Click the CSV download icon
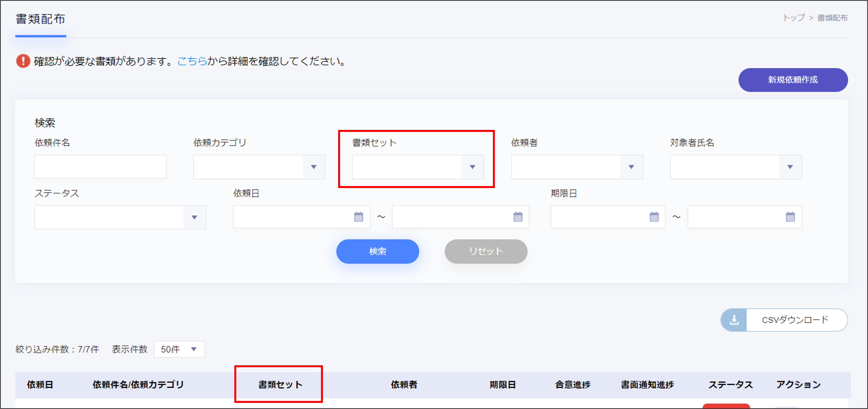868x409 pixels. pos(734,320)
